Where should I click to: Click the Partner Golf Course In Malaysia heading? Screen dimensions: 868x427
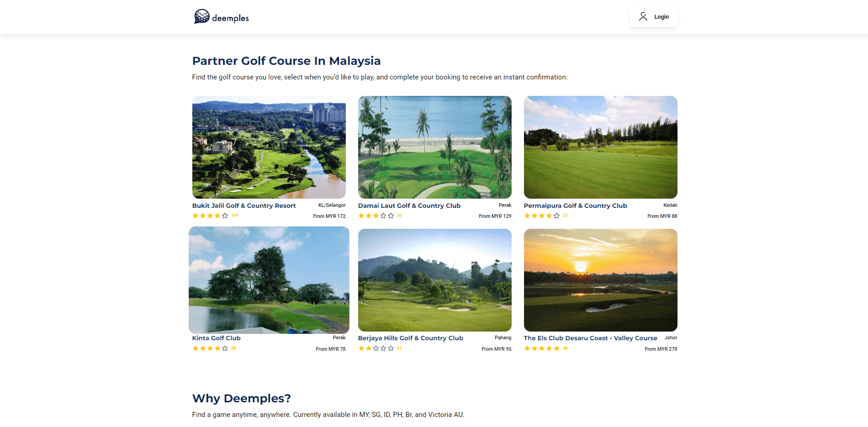coord(286,61)
